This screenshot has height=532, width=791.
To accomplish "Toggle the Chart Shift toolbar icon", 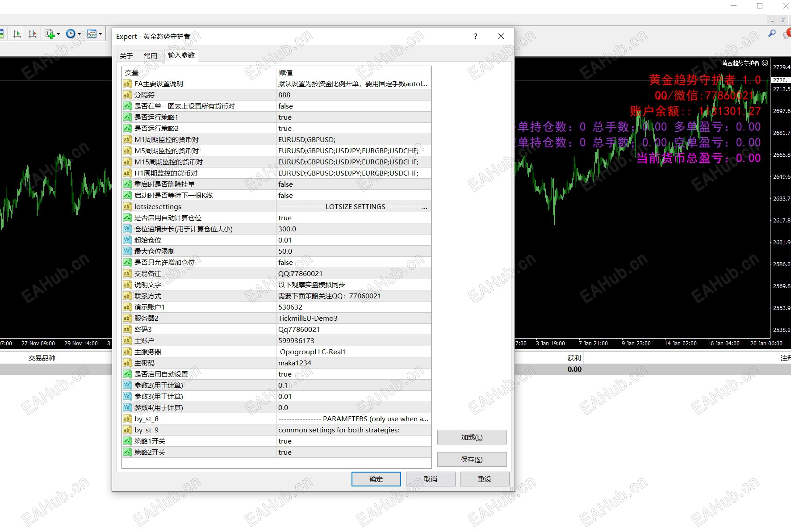I will coord(33,34).
